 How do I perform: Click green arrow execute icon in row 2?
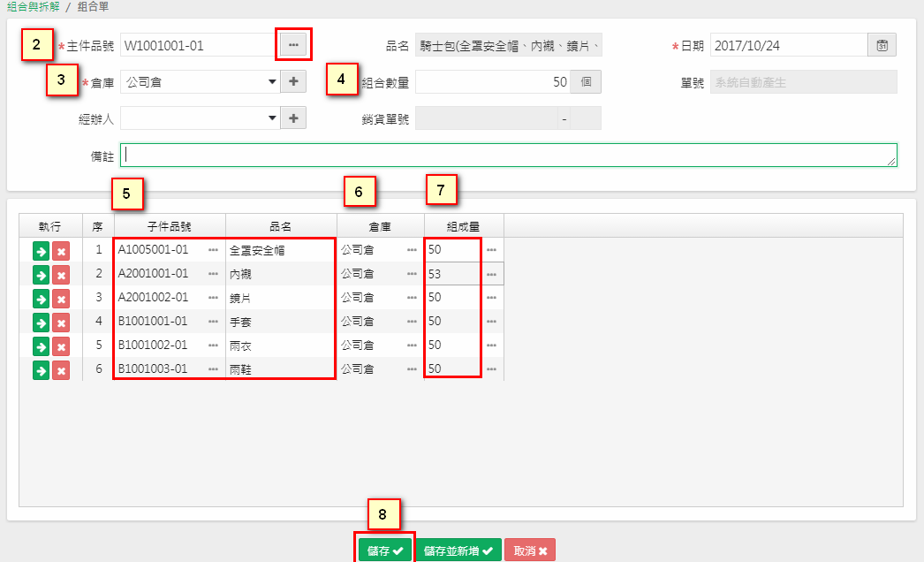point(41,276)
